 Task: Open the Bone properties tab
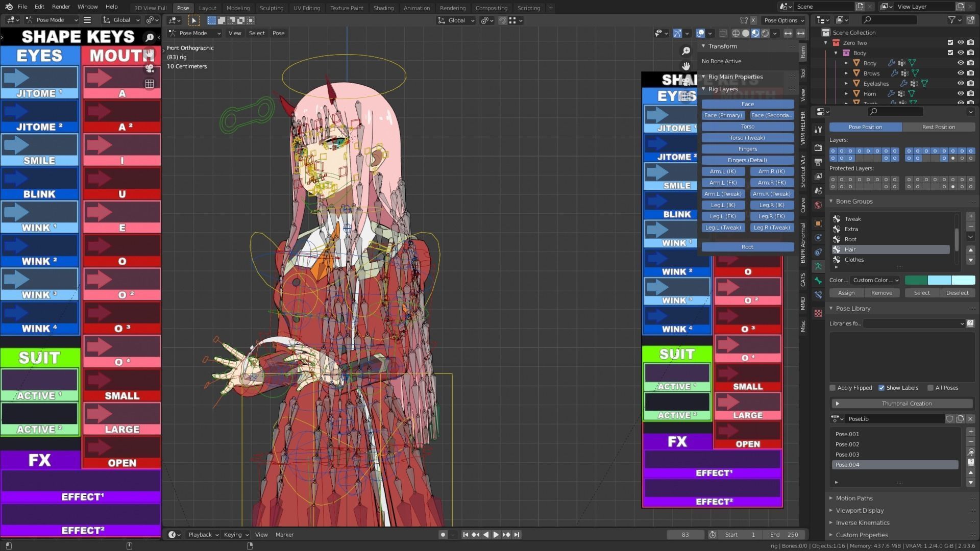[x=818, y=281]
